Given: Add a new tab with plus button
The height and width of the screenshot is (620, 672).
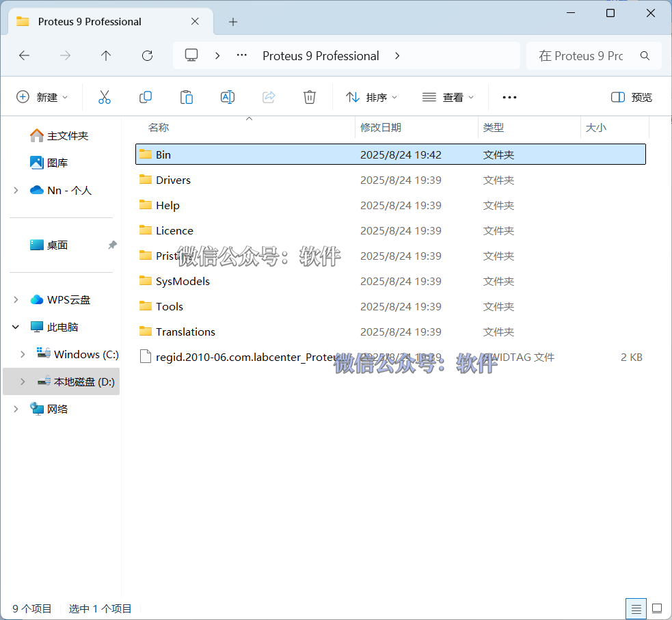Looking at the screenshot, I should pyautogui.click(x=232, y=22).
